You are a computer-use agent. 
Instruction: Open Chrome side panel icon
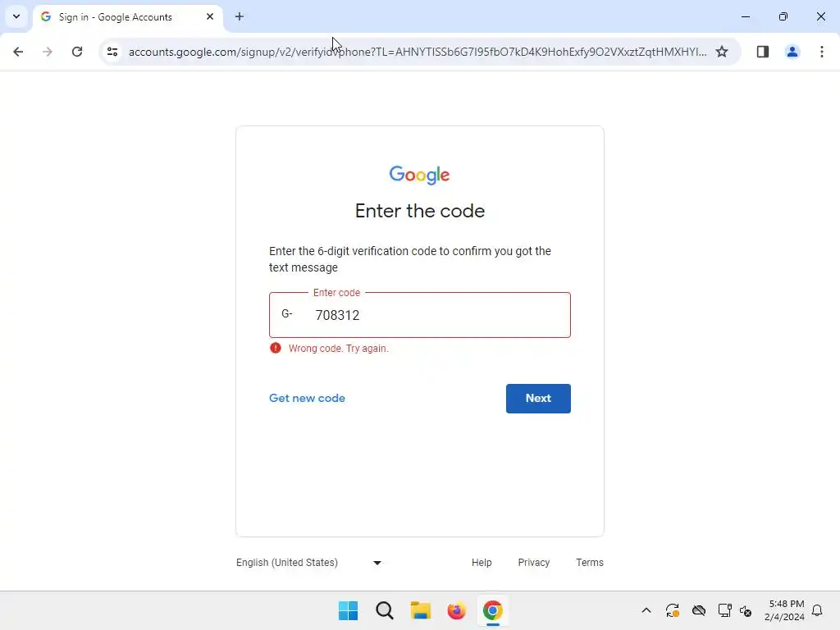(763, 52)
